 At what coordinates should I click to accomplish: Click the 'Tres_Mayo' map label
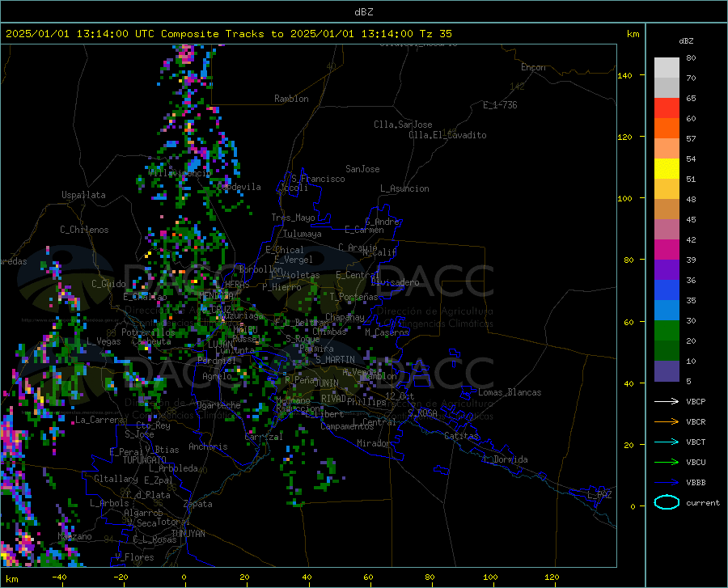click(x=293, y=218)
